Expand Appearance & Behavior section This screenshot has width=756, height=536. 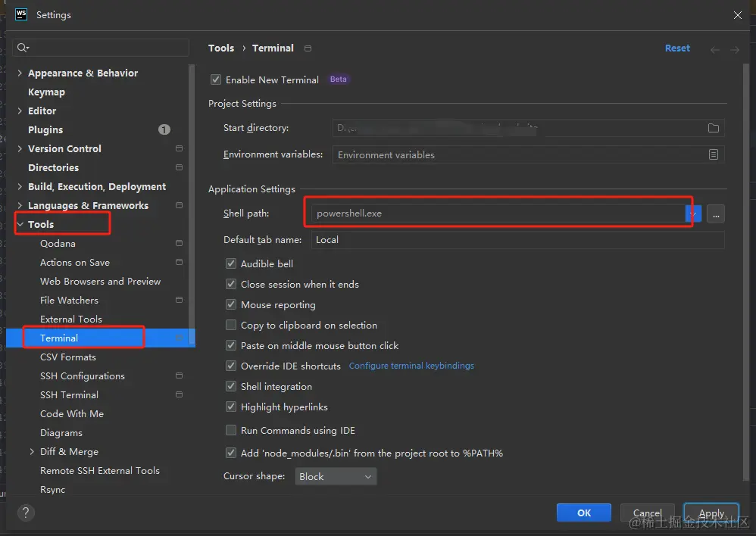[20, 73]
